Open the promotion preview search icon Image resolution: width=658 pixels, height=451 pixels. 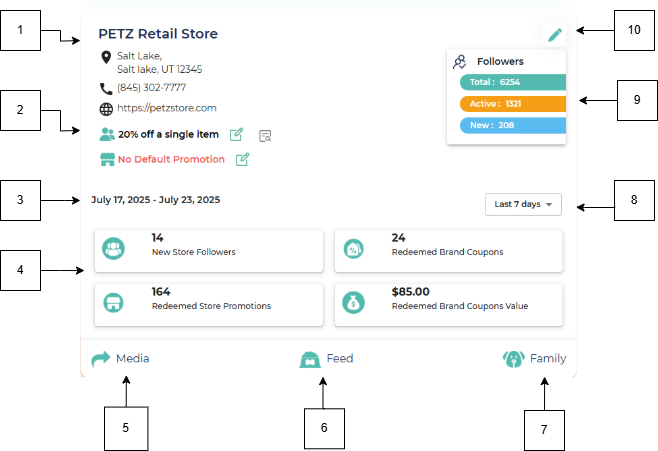pos(265,136)
